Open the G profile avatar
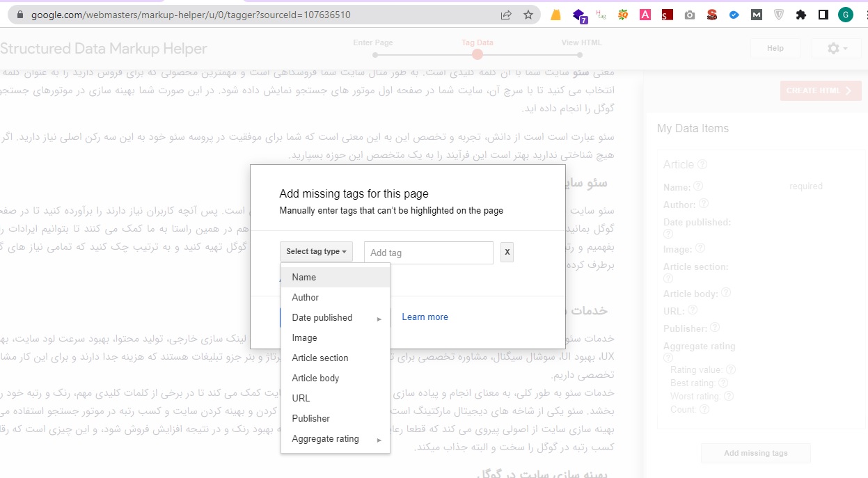 tap(846, 15)
